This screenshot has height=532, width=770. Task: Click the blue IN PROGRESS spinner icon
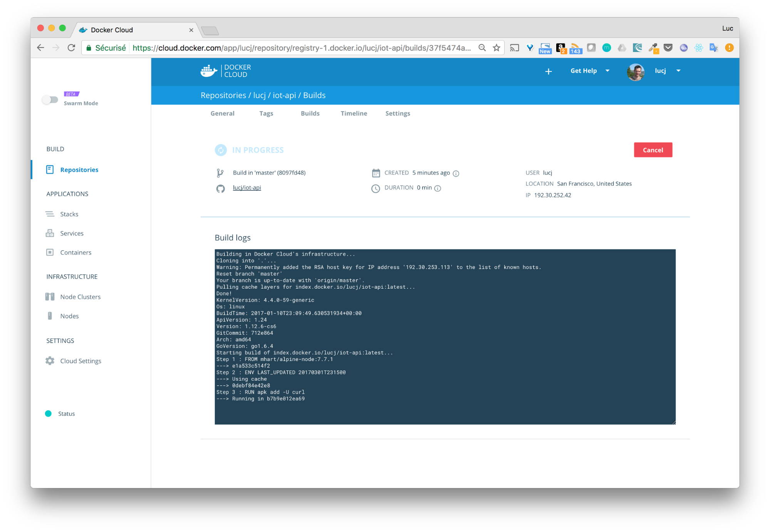pos(220,150)
